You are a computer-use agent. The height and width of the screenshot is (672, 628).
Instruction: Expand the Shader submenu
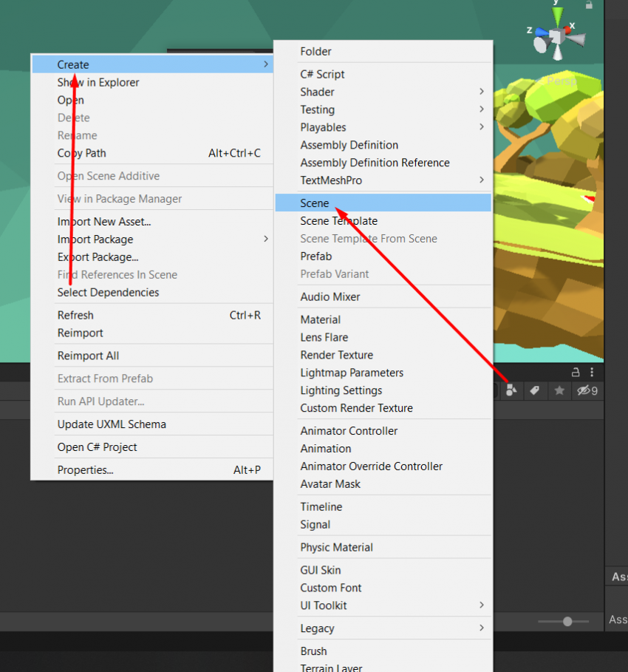(x=318, y=92)
